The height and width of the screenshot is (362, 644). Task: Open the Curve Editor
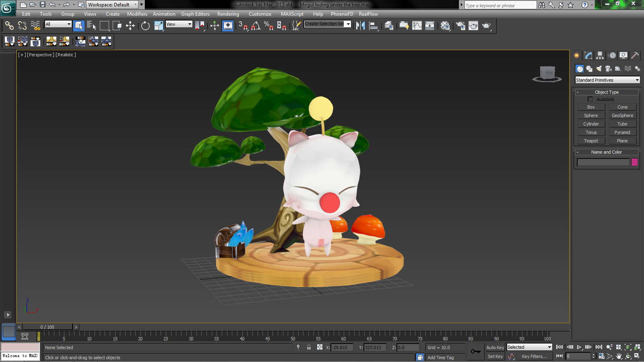[x=417, y=26]
